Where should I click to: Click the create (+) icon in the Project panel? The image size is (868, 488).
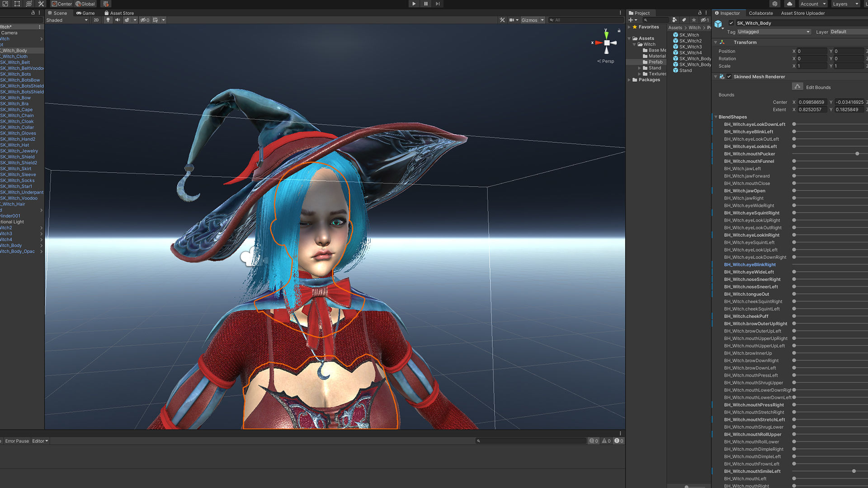[x=631, y=20]
